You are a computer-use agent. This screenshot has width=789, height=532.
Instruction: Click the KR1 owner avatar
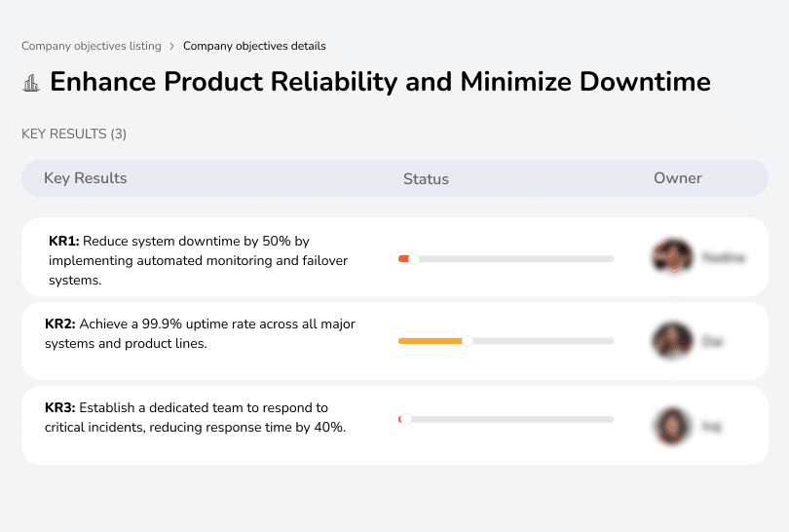click(673, 255)
